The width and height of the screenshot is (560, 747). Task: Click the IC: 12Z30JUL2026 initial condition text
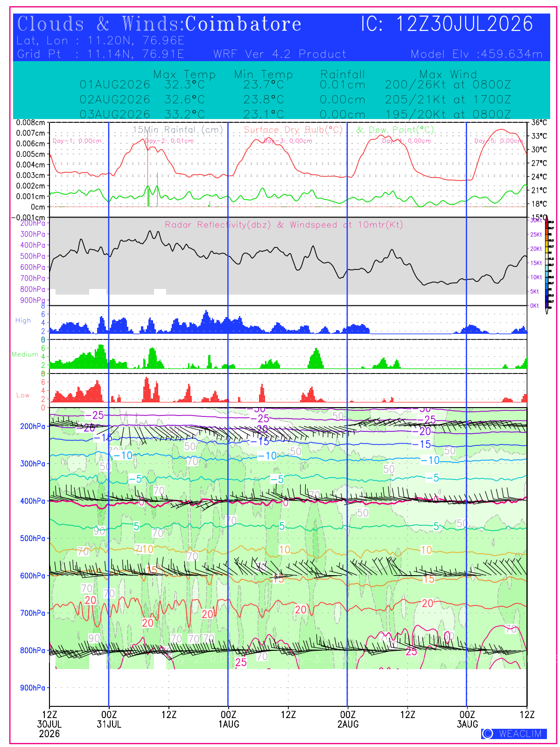[x=447, y=24]
